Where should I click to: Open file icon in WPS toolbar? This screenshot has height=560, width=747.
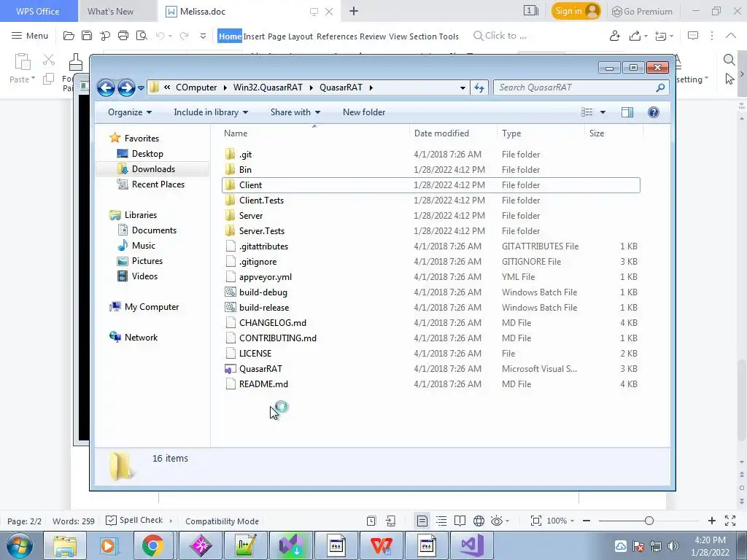pos(69,36)
